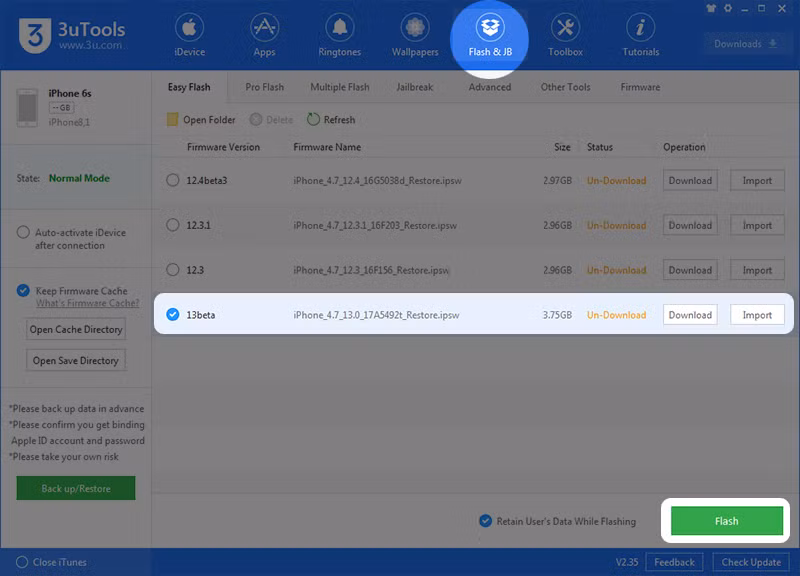Toggle Keep Firmware Cache checkbox
800x576 pixels.
(x=23, y=291)
